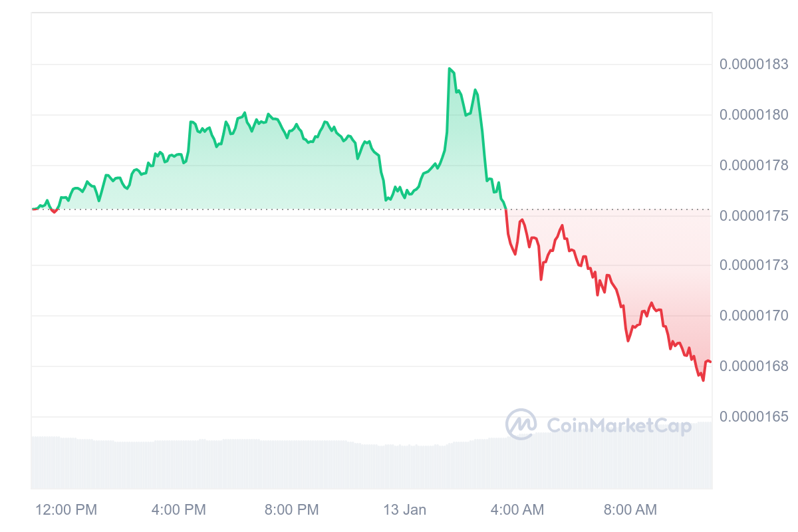Viewport: 798px width, 532px height.
Task: Click the 0.0000175 price axis label
Action: pos(753,215)
